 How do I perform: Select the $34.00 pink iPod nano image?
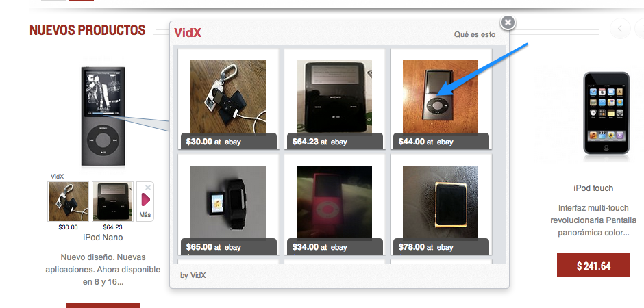[x=334, y=202]
